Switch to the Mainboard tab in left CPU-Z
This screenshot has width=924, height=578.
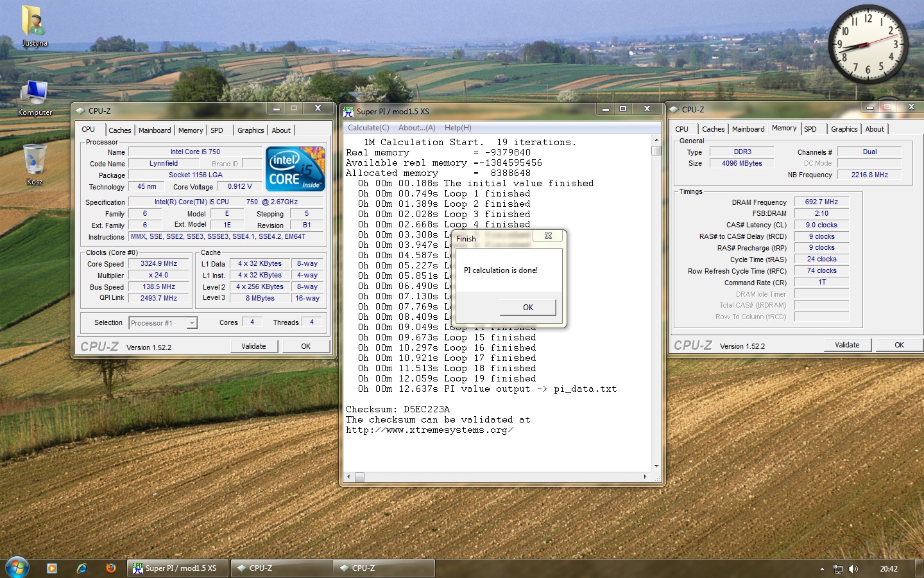pyautogui.click(x=155, y=130)
